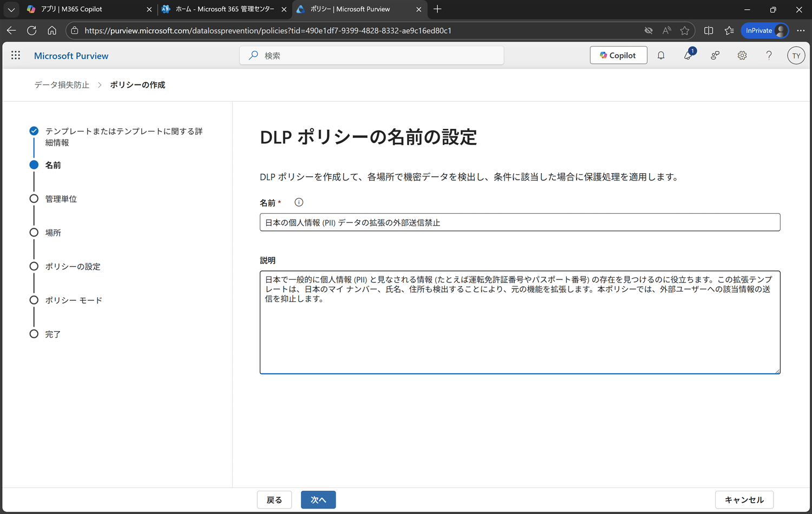Close the Microsoft 365 管理センター tab
Viewport: 812px width, 514px height.
tap(284, 9)
